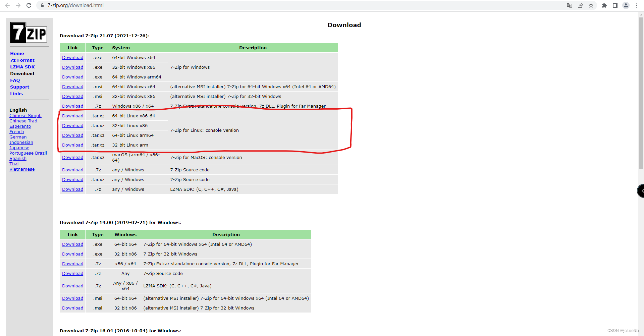Open the FAQ page
This screenshot has height=336, width=644.
pyautogui.click(x=15, y=80)
